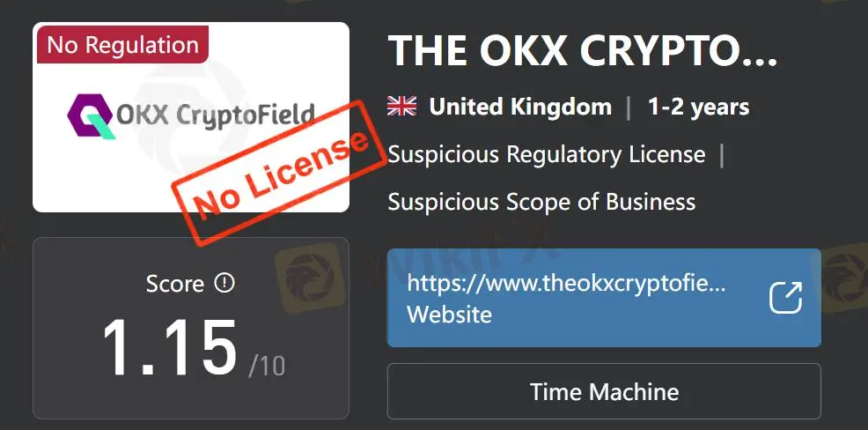
Task: Click the United Kingdom country label
Action: coord(520,107)
